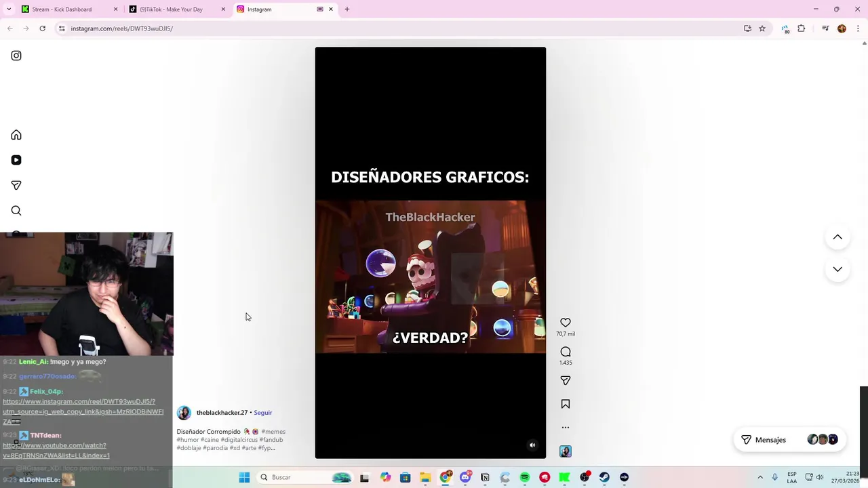868x488 pixels.
Task: Open File Explorer from taskbar
Action: click(425, 477)
